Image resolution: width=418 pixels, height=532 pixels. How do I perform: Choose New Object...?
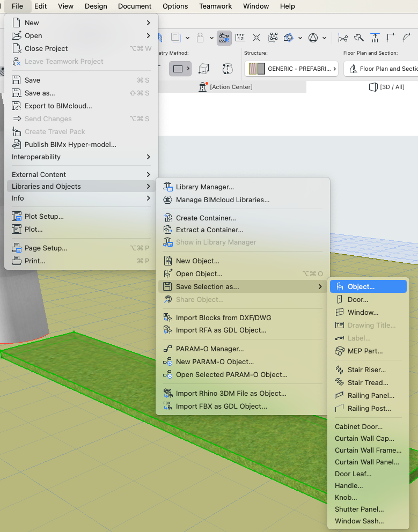[243, 261]
